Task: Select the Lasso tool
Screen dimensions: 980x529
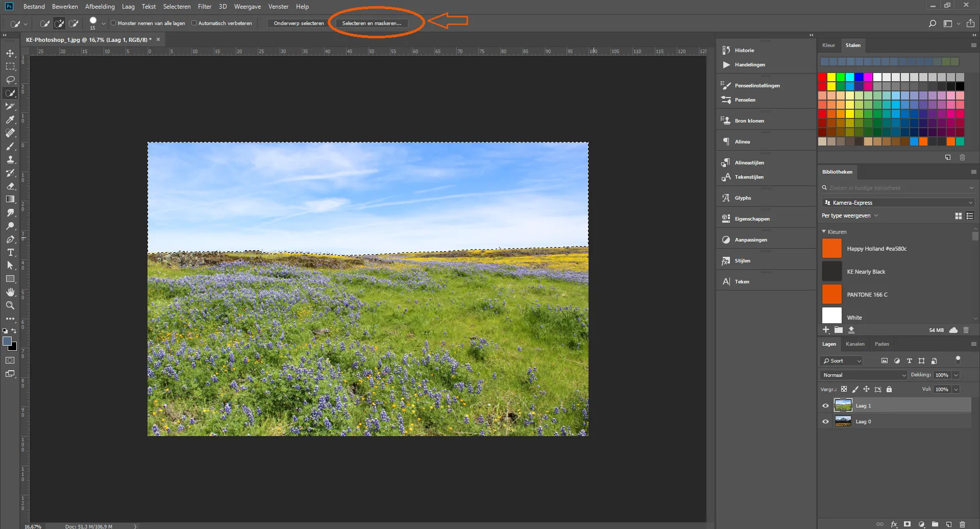Action: coord(10,80)
